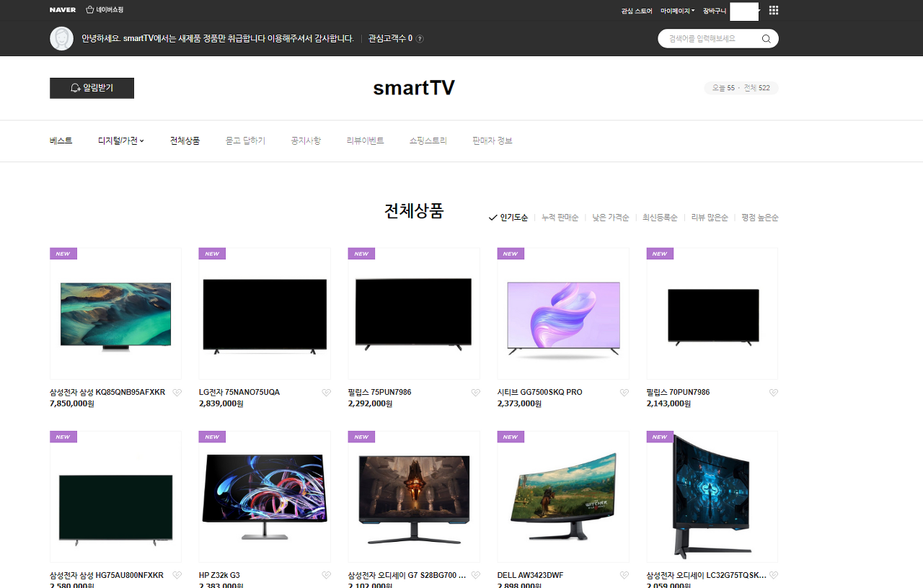The width and height of the screenshot is (923, 588).
Task: Open the 관심고객수 help question icon
Action: click(420, 39)
